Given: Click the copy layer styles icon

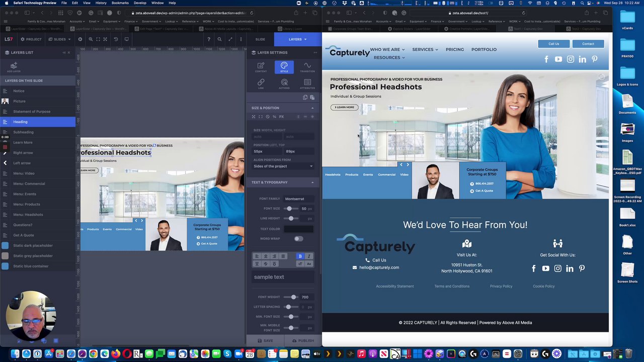Looking at the screenshot, I should [x=305, y=97].
